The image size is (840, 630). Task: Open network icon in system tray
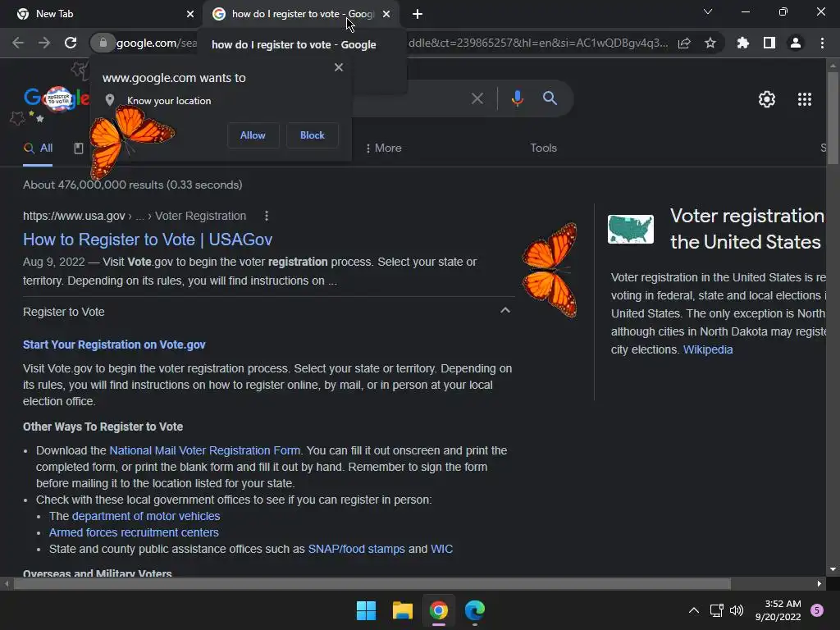716,610
